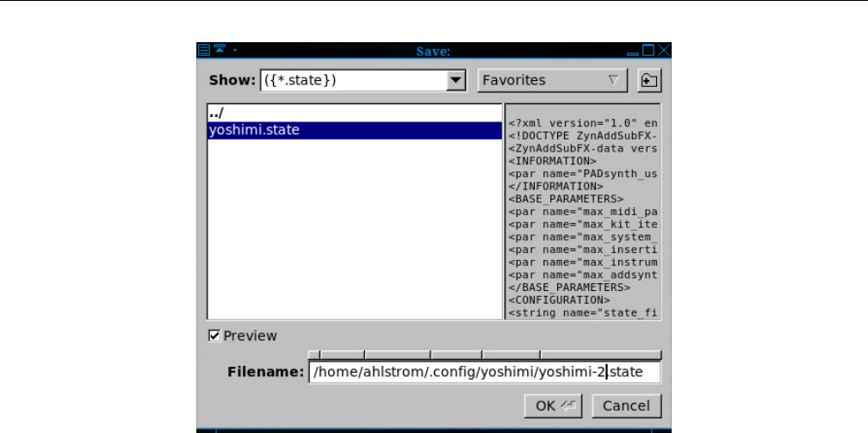
Task: Click the OK button
Action: (553, 405)
